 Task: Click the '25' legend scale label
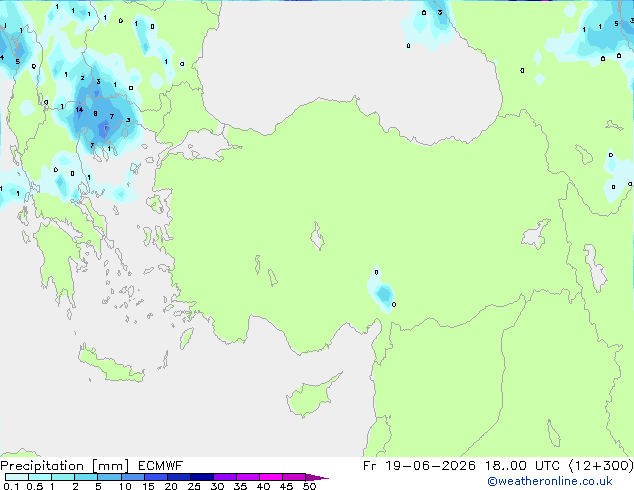point(194,486)
